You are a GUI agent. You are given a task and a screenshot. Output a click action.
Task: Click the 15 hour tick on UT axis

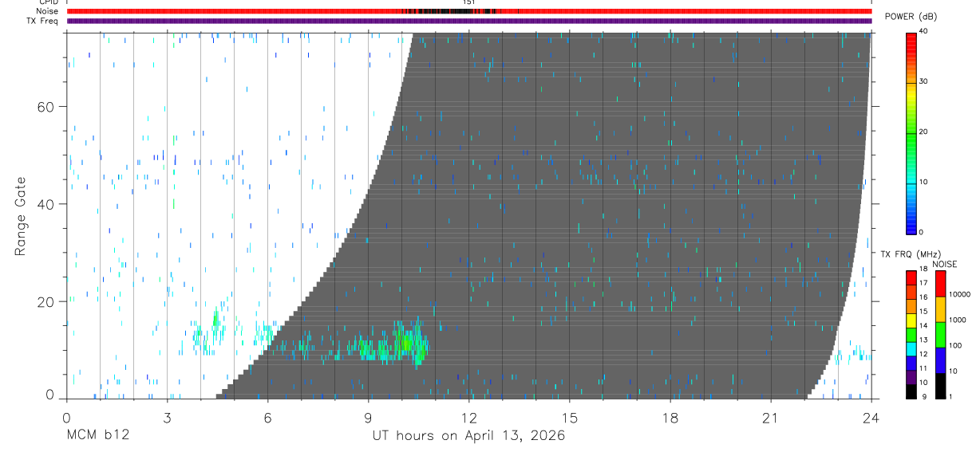[x=569, y=418]
